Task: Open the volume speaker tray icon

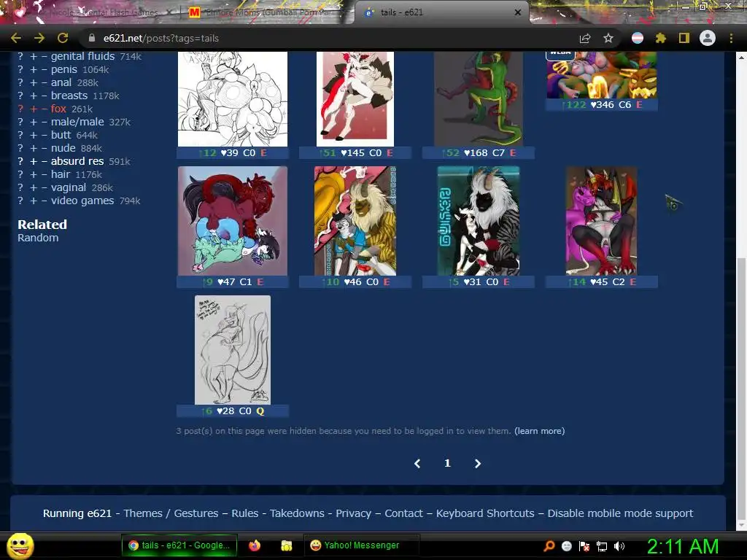Action: point(619,545)
